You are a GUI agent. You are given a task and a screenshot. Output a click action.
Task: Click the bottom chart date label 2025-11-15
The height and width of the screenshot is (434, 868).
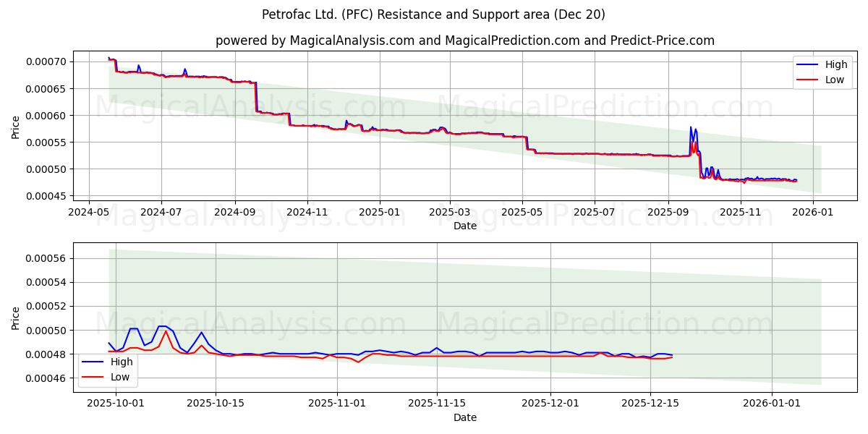[436, 404]
